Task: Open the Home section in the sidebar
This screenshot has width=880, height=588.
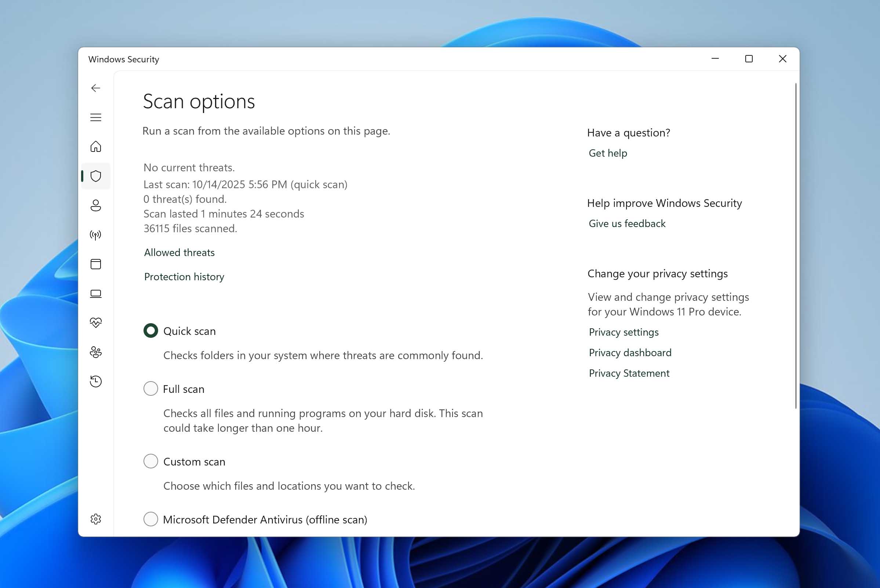Action: [96, 147]
